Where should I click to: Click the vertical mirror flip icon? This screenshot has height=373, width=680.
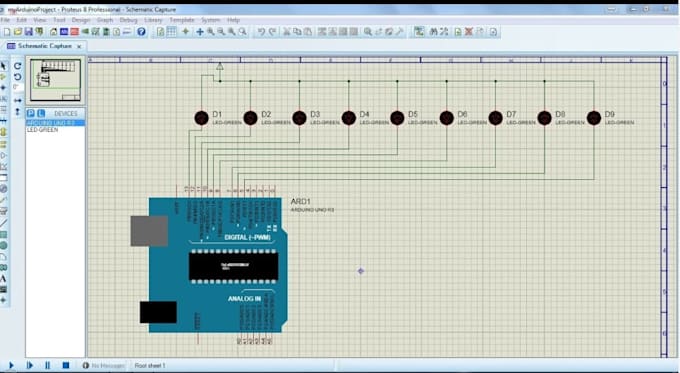(x=18, y=111)
